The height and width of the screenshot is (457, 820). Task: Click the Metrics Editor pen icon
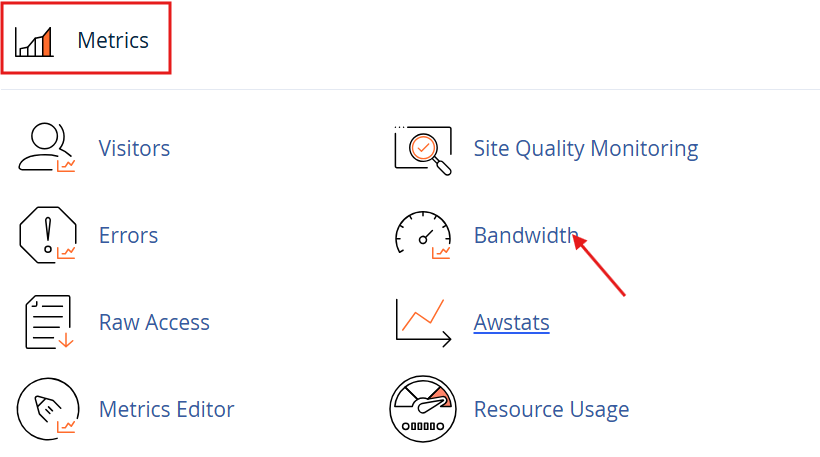coord(47,409)
